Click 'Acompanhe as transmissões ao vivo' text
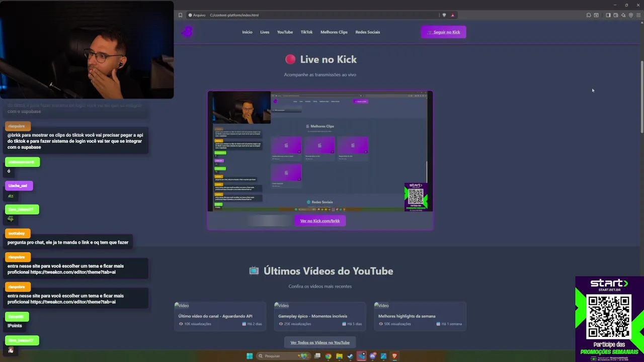This screenshot has width=644, height=362. click(x=320, y=74)
